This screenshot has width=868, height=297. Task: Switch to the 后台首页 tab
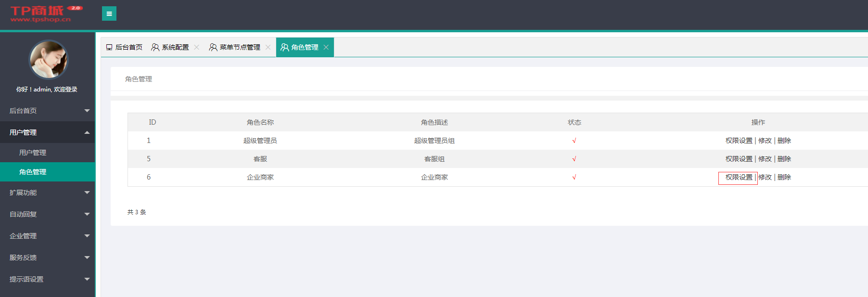(125, 47)
